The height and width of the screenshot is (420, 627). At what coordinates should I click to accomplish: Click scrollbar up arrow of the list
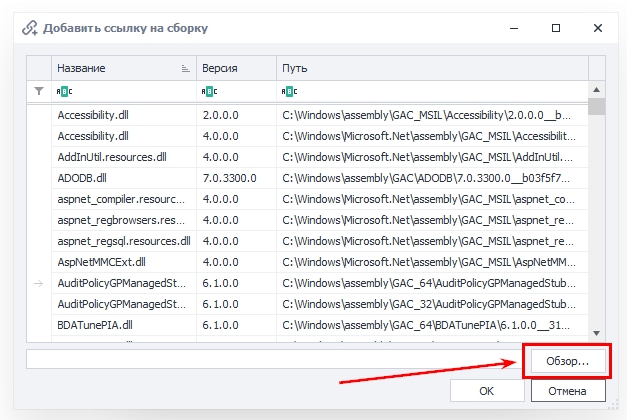tap(596, 91)
